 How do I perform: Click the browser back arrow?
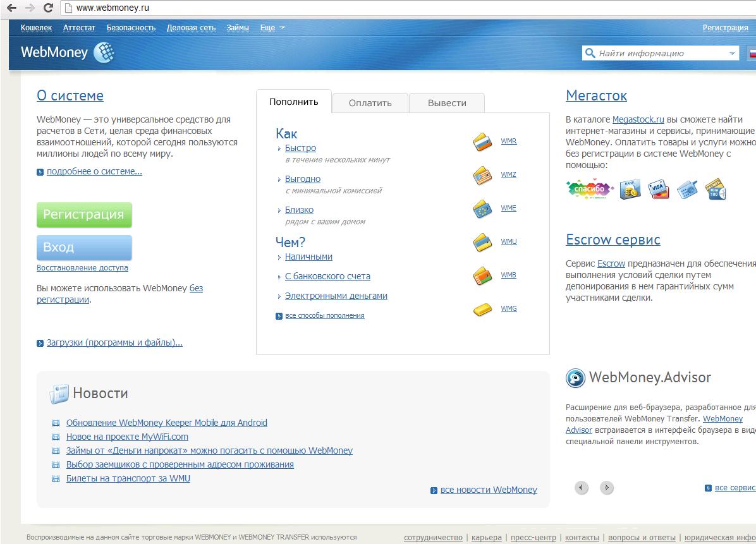[11, 8]
